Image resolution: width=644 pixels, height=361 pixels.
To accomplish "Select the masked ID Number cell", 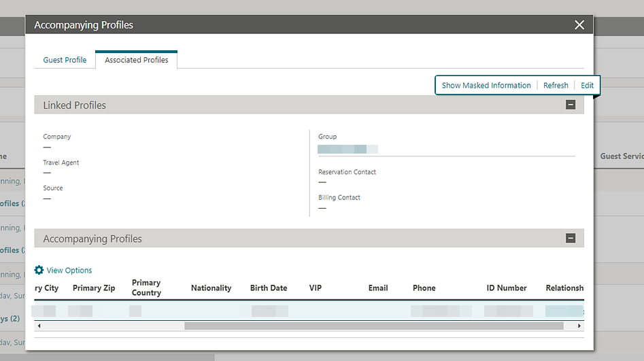I will 509,311.
